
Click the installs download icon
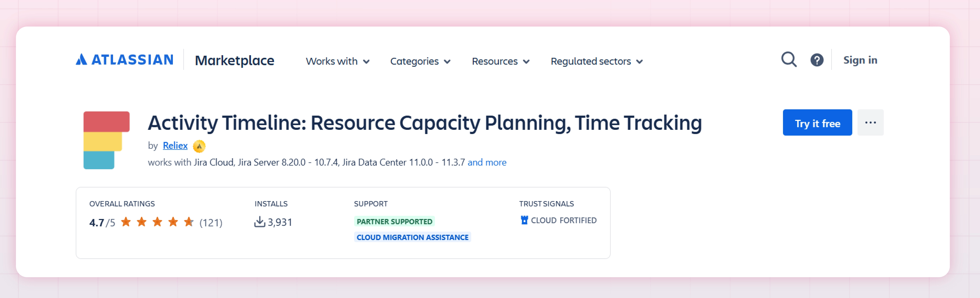[x=259, y=222]
